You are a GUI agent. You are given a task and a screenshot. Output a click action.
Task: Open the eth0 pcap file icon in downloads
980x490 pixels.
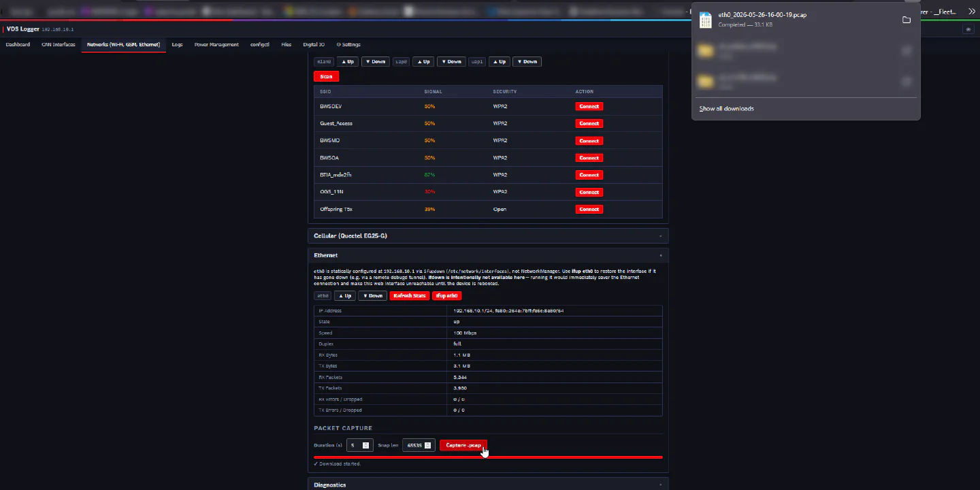[706, 20]
